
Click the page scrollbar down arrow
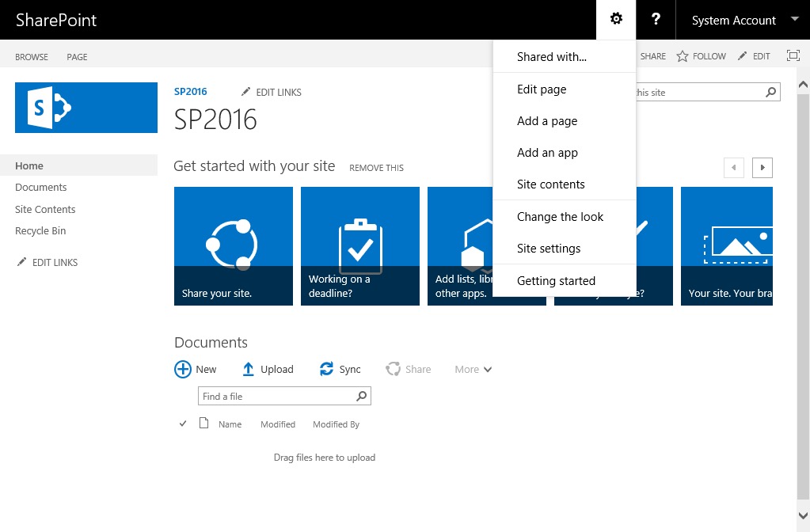coord(804,515)
